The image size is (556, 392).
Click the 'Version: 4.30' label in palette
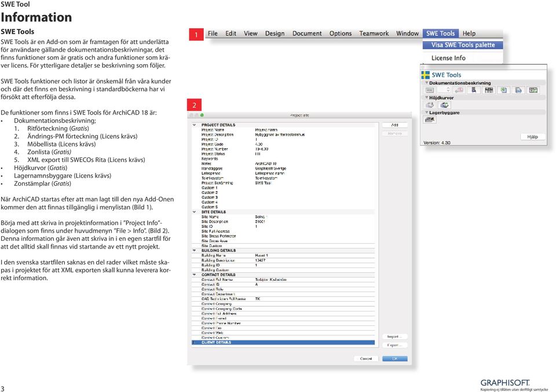437,143
